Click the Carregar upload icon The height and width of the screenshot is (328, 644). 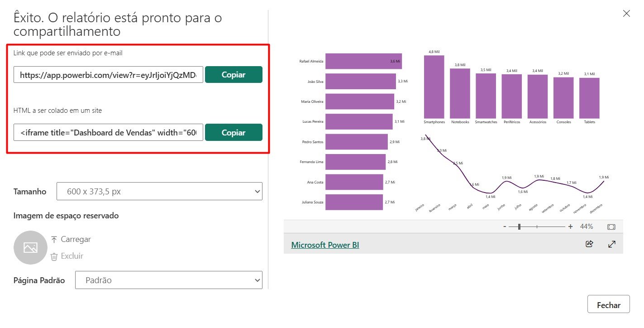click(54, 239)
